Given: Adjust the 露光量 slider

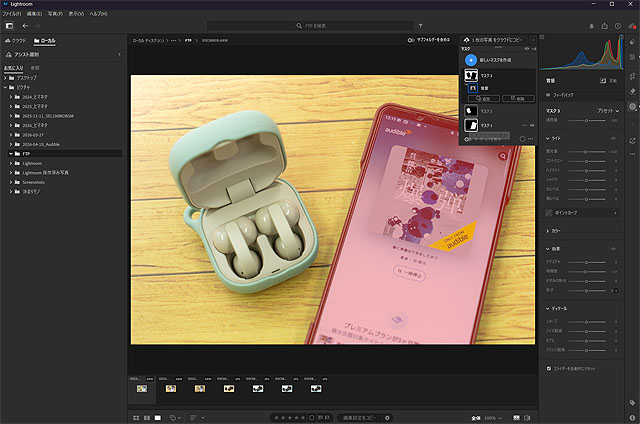Looking at the screenshot, I should (585, 150).
